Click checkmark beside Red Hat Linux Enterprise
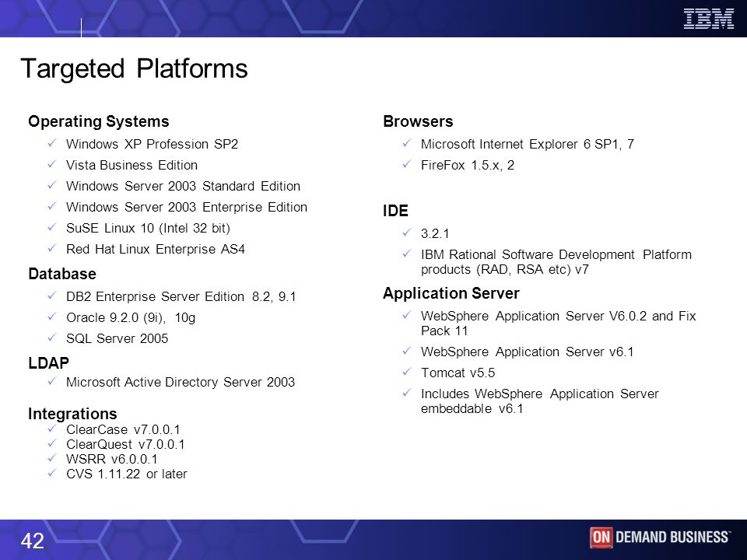Image resolution: width=747 pixels, height=560 pixels. point(52,247)
